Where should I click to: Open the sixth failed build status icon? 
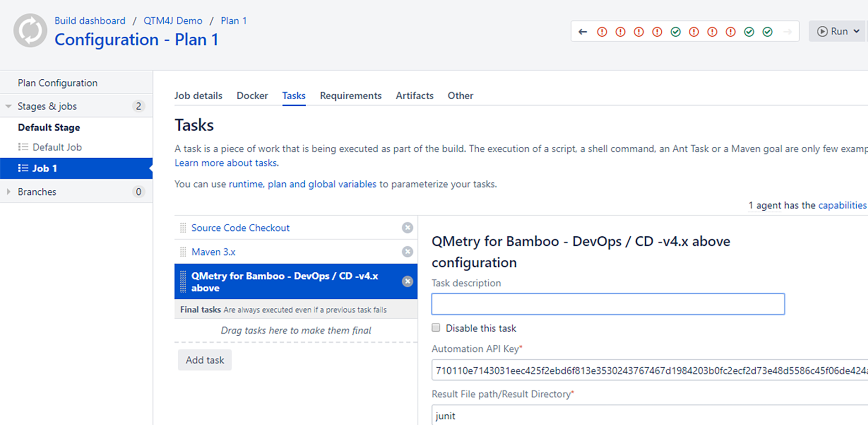[x=712, y=32]
